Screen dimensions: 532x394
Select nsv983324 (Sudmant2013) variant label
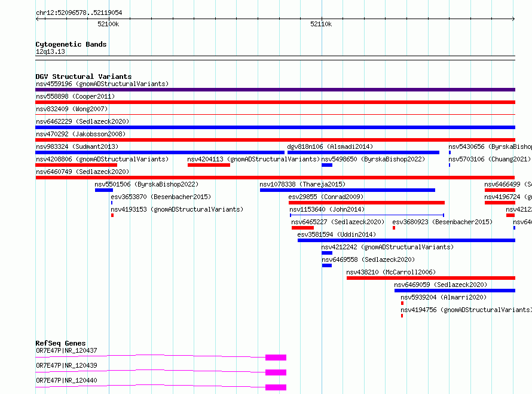(x=77, y=146)
